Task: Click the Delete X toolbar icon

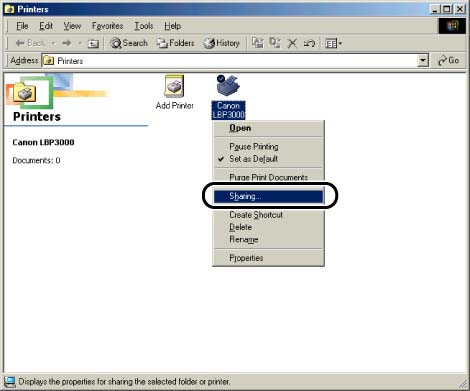Action: pyautogui.click(x=292, y=43)
